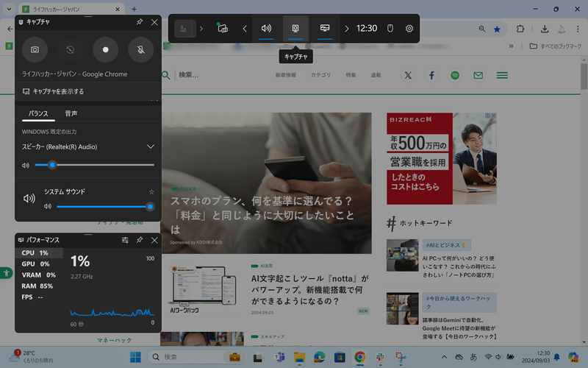Open the audio widget from Game Bar
The image size is (588, 368).
point(266,29)
